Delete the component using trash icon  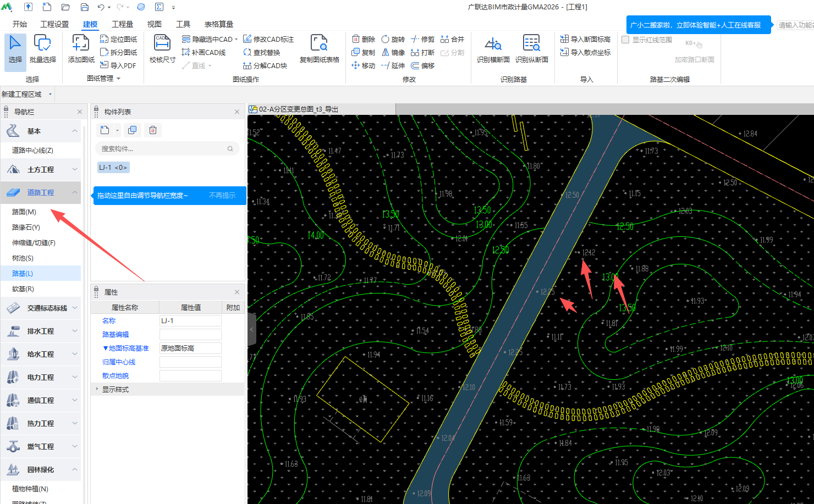153,130
